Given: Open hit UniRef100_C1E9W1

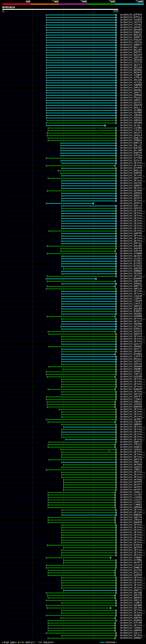Looking at the screenshot, I should tap(131, 128).
